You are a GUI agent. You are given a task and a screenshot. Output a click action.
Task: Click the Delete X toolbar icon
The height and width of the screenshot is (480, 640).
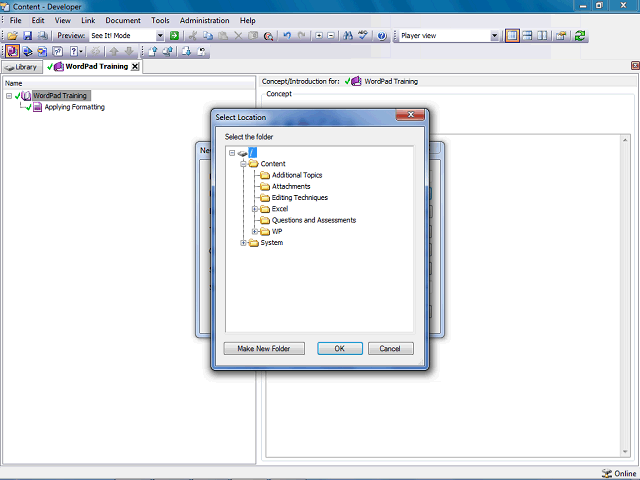tap(238, 36)
